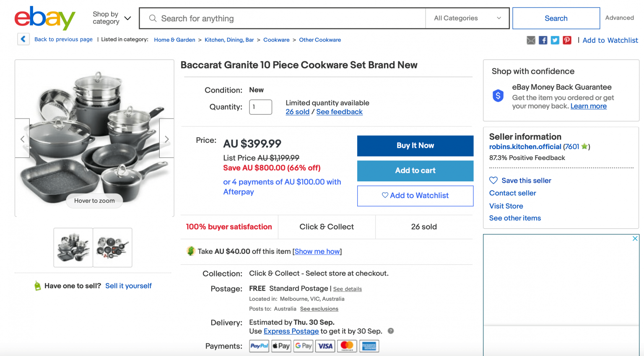Share this listing on Facebook
Viewport: 644px width, 356px height.
543,40
